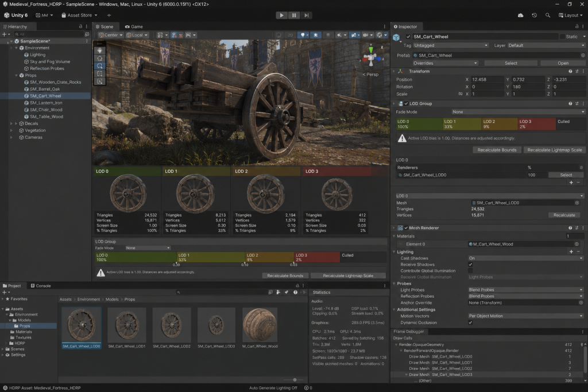588x392 pixels.
Task: Select SM_Lantern_Iron in Hierarchy
Action: pyautogui.click(x=45, y=103)
